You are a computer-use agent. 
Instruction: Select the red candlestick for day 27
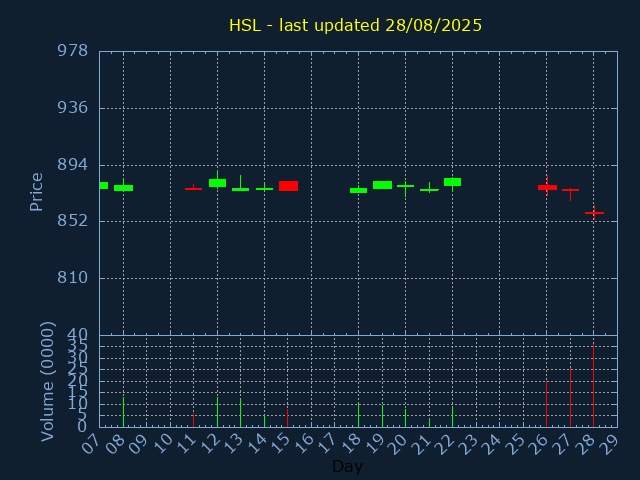570,190
